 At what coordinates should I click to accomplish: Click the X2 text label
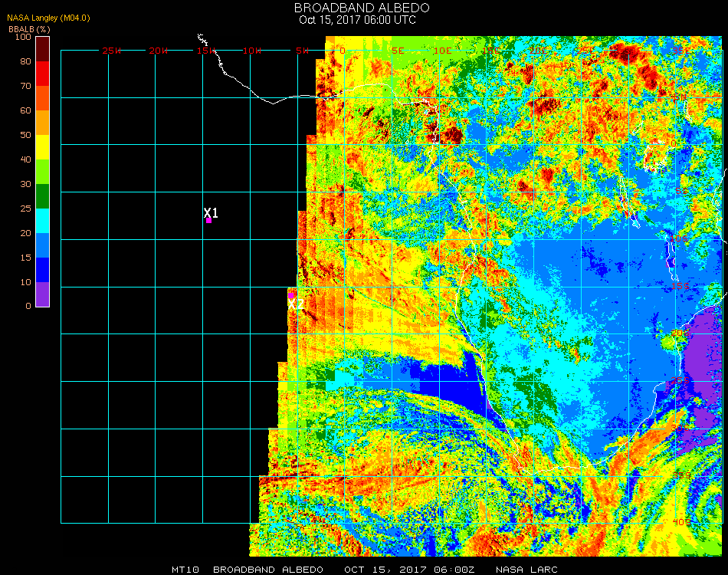coord(296,304)
